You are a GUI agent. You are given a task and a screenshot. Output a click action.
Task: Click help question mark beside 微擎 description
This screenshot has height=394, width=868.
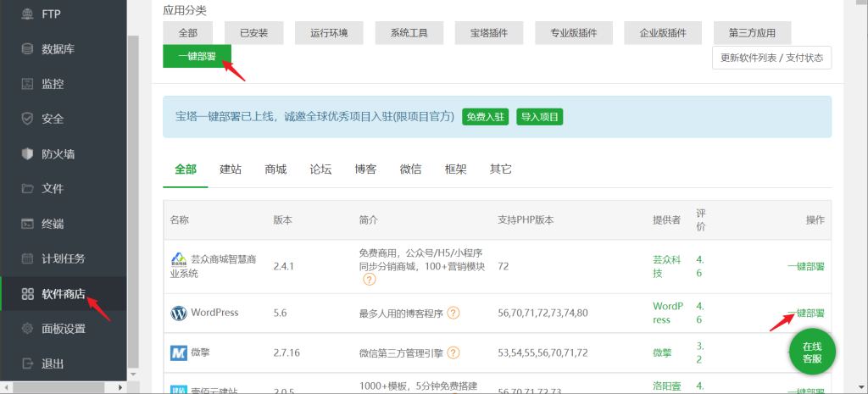[x=453, y=352]
